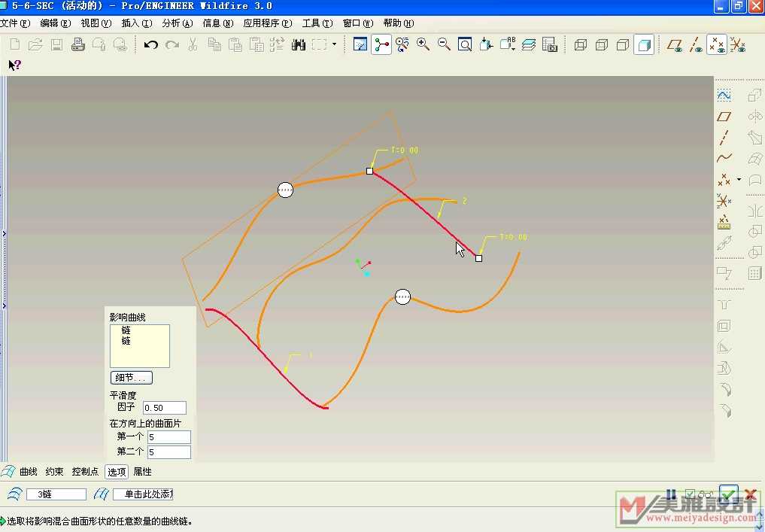Click the 因子 smoothness field showing 0.50
This screenshot has width=765, height=532.
(x=165, y=408)
